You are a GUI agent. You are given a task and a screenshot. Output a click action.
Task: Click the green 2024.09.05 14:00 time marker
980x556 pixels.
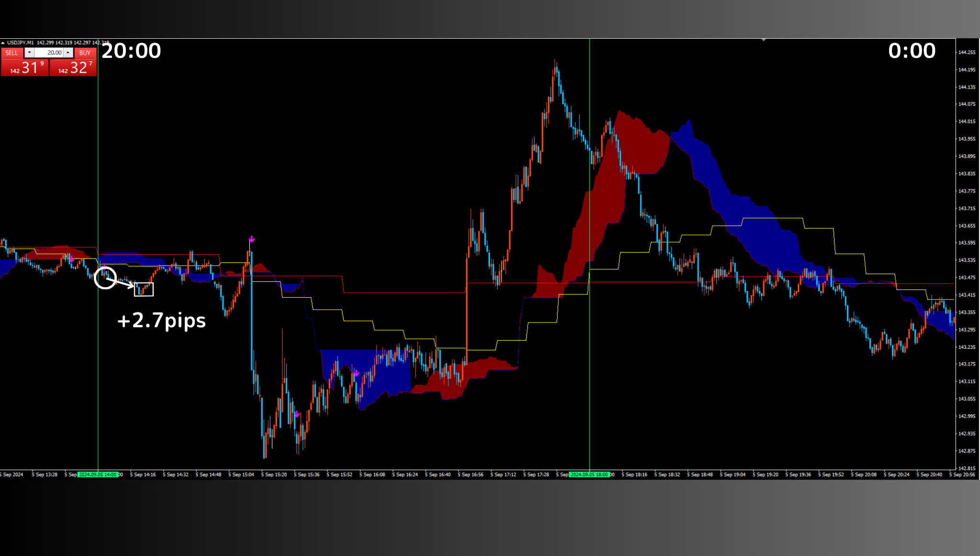click(98, 475)
